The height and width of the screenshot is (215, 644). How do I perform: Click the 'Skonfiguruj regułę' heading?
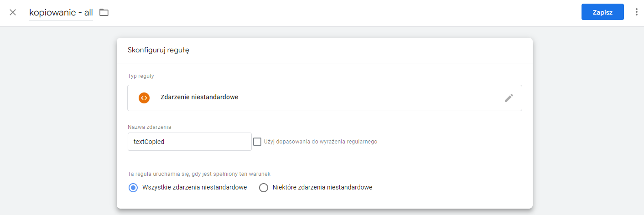[158, 50]
